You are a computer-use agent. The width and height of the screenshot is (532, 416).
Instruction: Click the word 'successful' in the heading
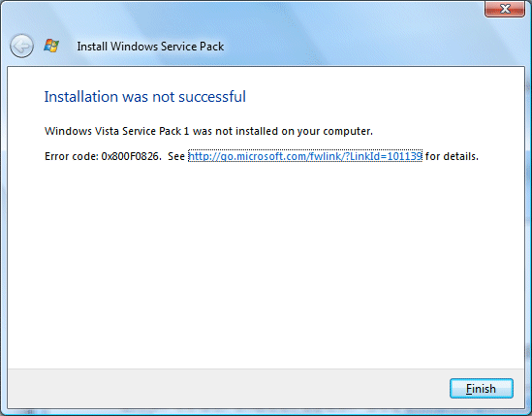coord(212,97)
